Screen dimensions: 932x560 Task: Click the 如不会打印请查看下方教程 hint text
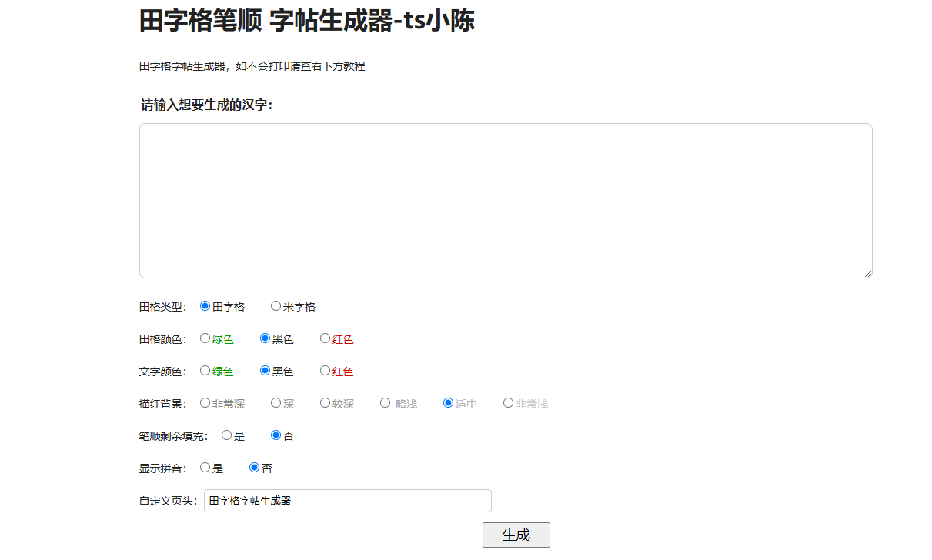coord(300,67)
